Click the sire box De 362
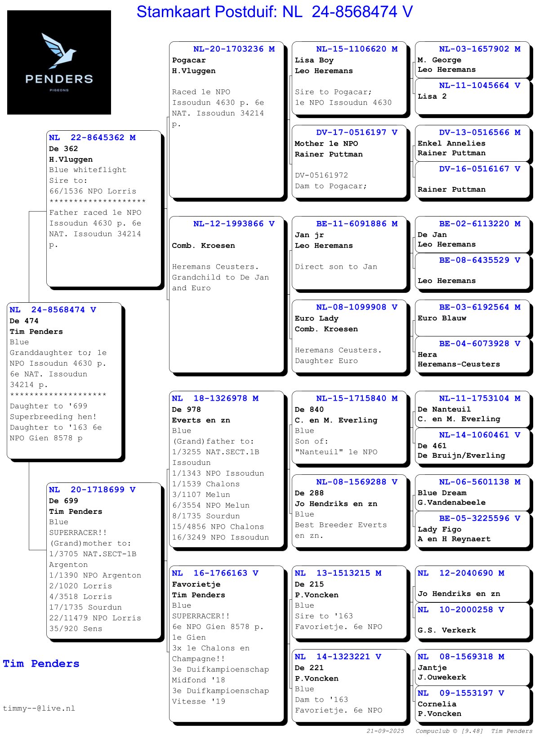Viewport: 535px width, 756px height. point(103,208)
